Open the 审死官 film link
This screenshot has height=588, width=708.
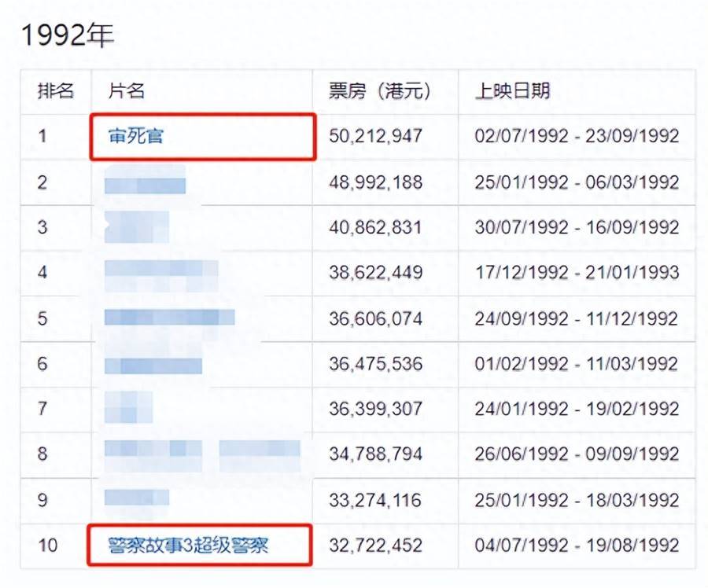coord(136,137)
